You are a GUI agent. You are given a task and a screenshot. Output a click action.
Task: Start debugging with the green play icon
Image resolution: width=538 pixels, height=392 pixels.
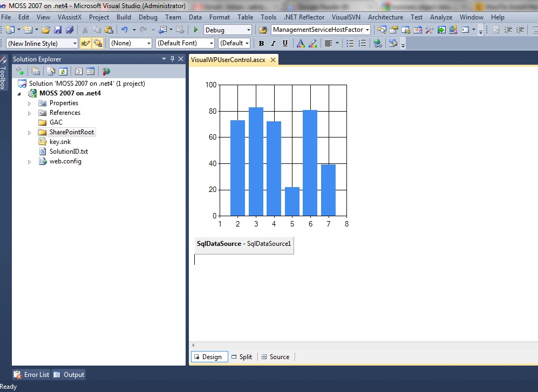coord(195,30)
